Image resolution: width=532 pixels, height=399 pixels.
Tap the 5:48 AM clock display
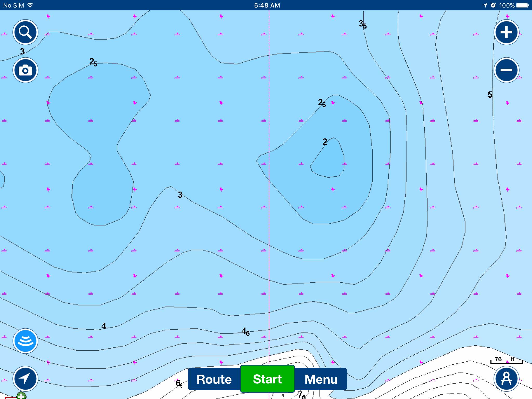(267, 5)
